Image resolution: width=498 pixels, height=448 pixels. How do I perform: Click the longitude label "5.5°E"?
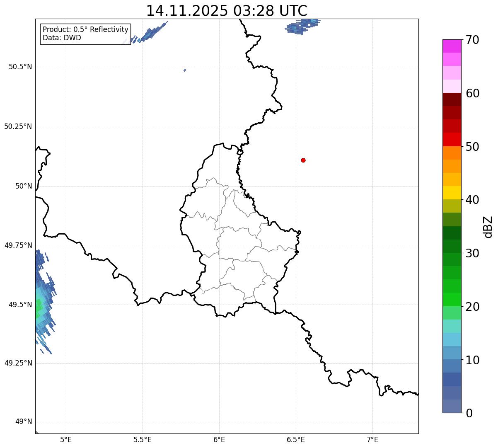pyautogui.click(x=143, y=439)
